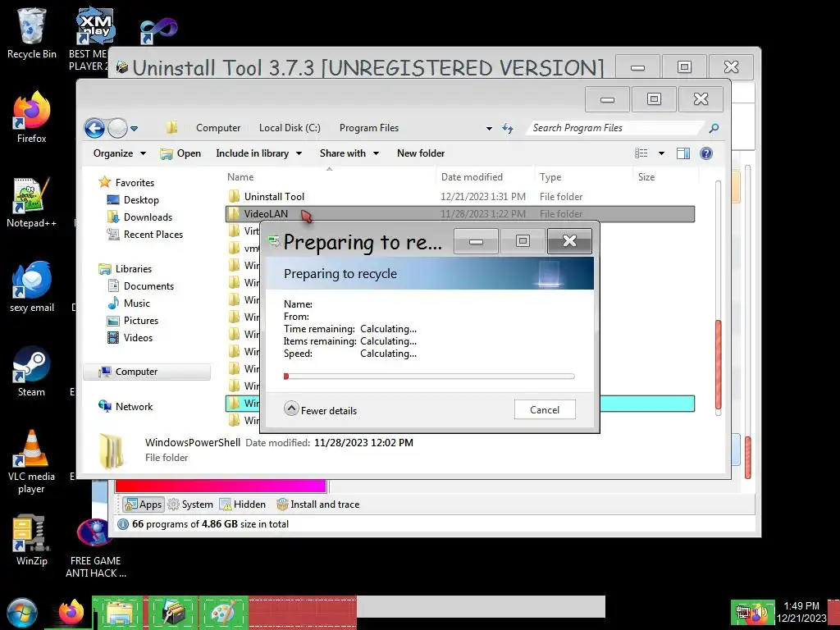Toggle the preview pane icon in Explorer
This screenshot has height=630, width=840.
[683, 153]
